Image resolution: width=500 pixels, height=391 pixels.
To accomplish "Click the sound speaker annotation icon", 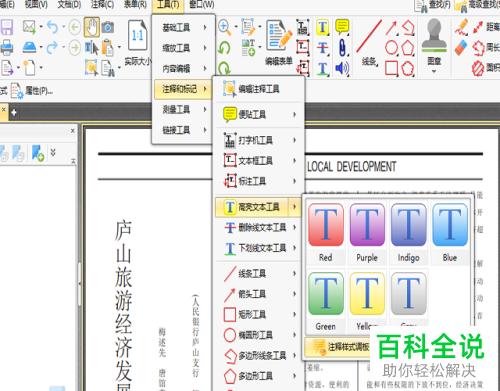I will [342, 68].
